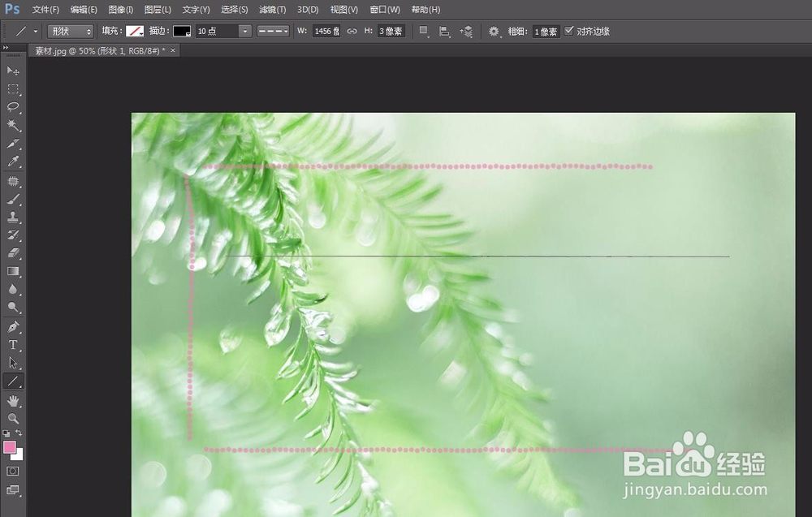The width and height of the screenshot is (812, 517).
Task: Toggle link between width and height
Action: tap(352, 31)
